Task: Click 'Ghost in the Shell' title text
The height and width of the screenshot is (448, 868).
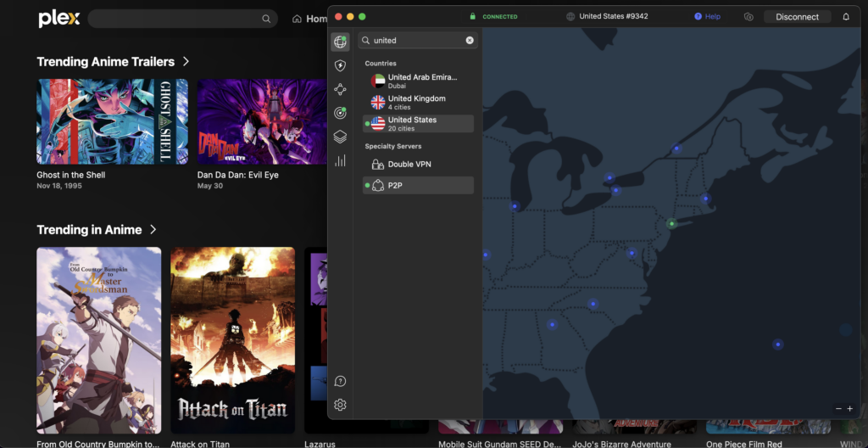Action: [71, 175]
